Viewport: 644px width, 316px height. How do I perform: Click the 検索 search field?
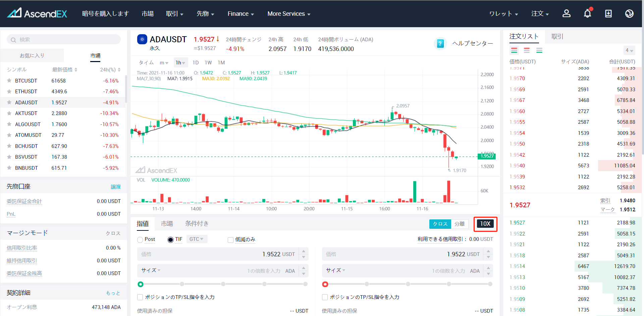coord(64,40)
